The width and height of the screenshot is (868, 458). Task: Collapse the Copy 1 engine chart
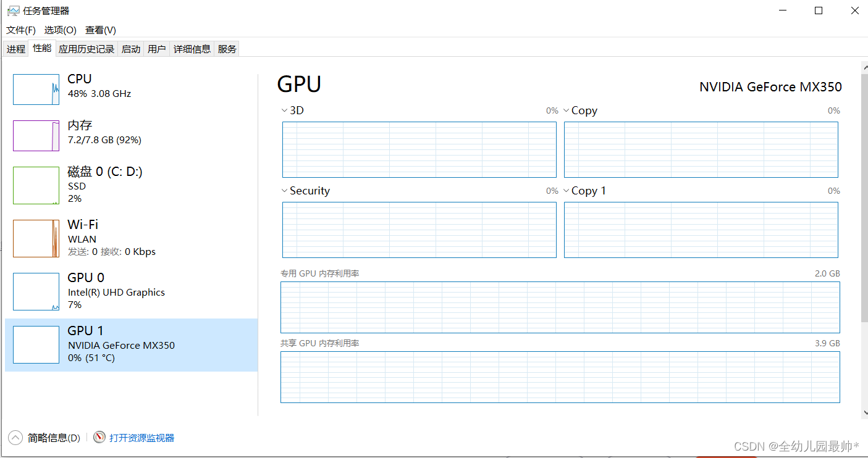click(x=566, y=190)
